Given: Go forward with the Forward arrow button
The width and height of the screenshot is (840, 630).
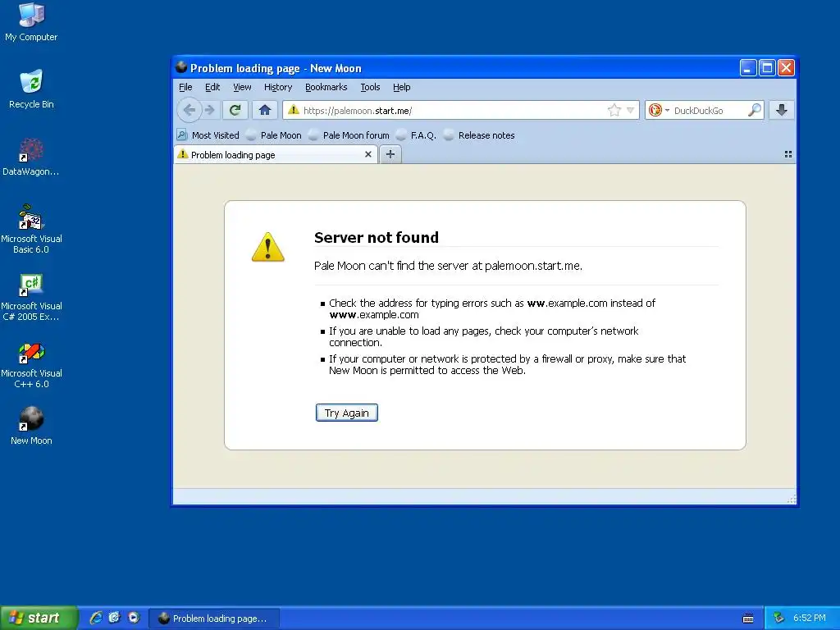Looking at the screenshot, I should coord(209,111).
